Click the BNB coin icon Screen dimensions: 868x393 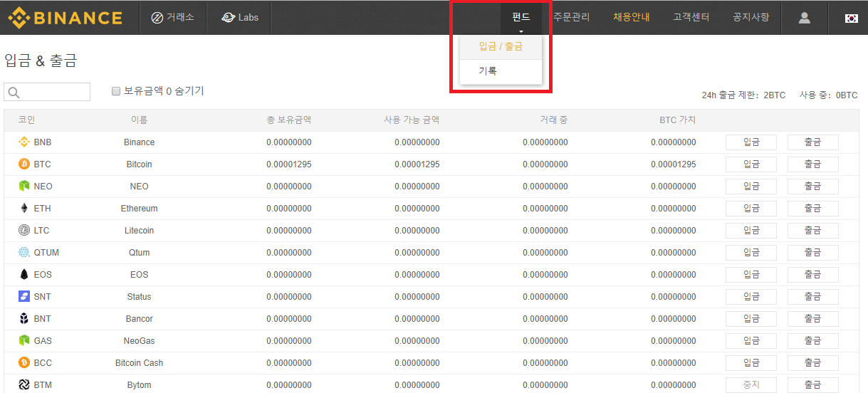tap(24, 142)
